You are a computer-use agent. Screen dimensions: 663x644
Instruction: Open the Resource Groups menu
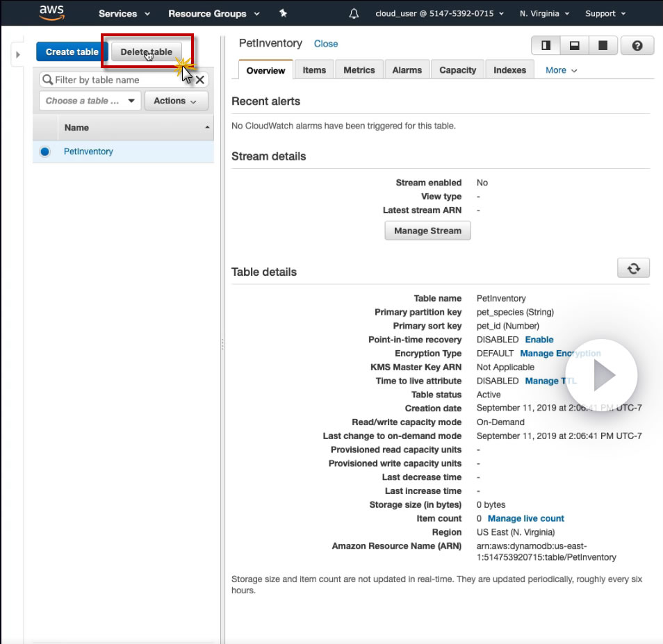click(214, 13)
